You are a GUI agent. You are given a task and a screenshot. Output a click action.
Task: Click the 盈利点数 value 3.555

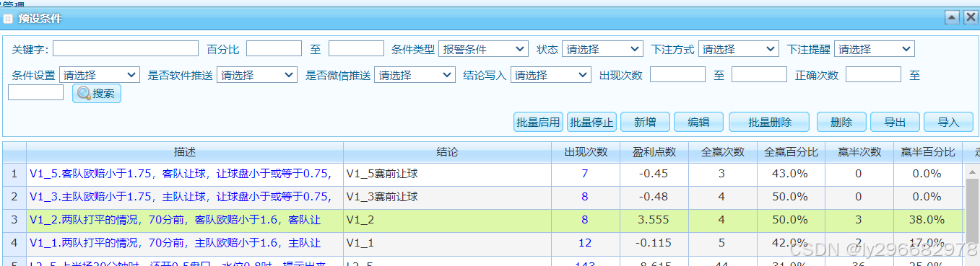654,220
